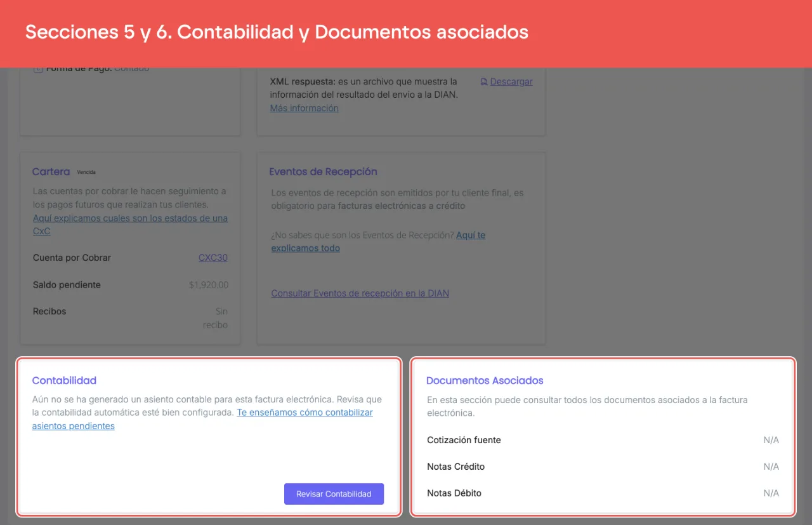
Task: Click the Notas Débito row label
Action: [454, 493]
